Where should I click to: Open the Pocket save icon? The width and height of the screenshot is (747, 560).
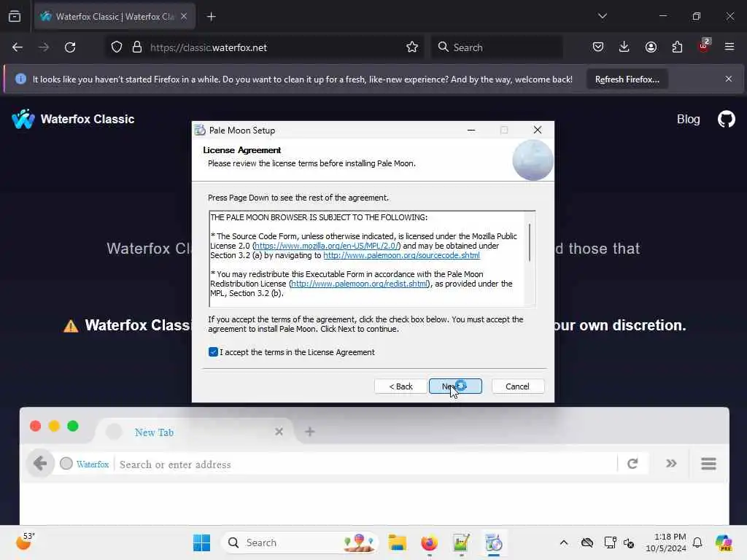point(598,47)
